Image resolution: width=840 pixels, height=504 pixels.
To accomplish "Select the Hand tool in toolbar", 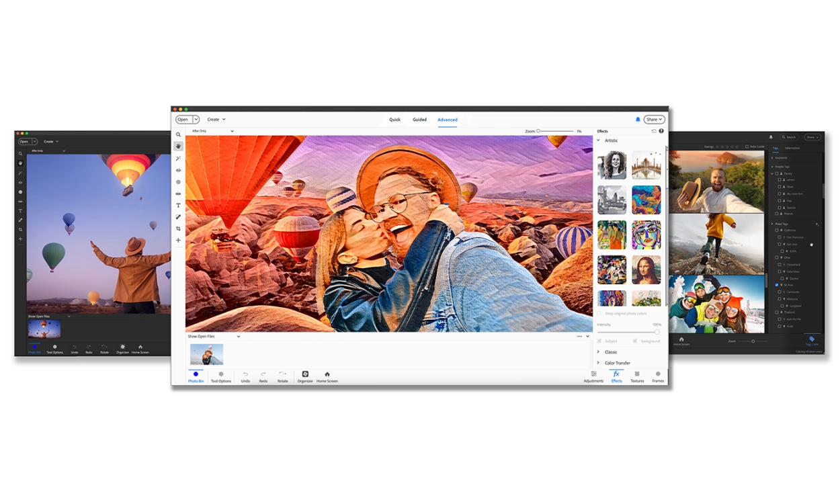I will (178, 146).
